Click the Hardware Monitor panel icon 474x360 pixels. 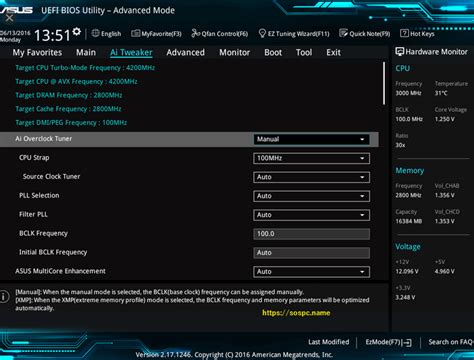[399, 52]
